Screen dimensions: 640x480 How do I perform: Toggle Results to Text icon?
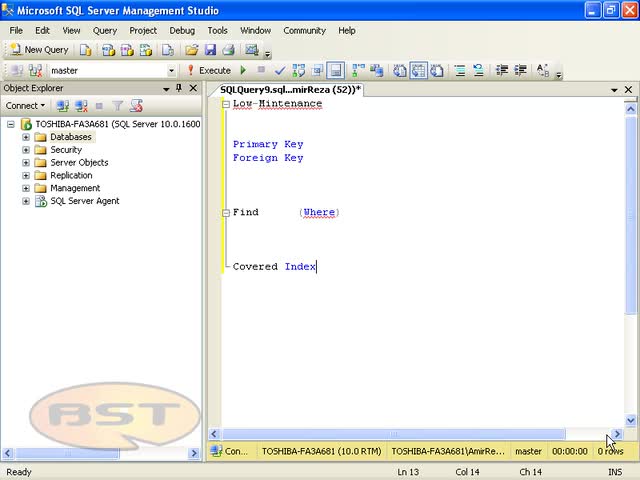click(x=400, y=71)
